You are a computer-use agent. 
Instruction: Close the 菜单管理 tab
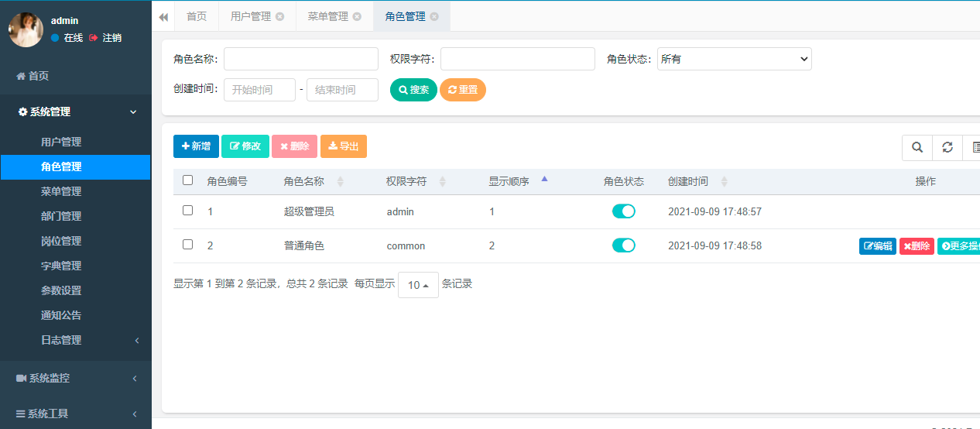click(357, 16)
